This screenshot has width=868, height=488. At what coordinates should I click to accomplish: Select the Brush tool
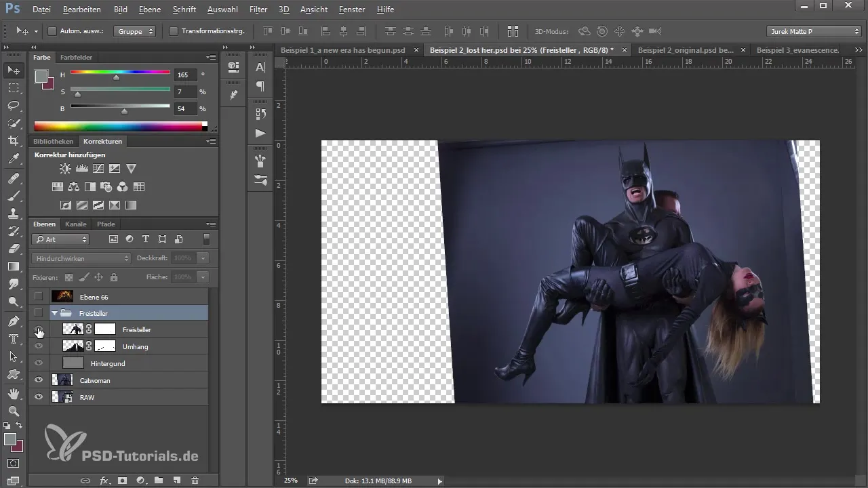pos(14,196)
